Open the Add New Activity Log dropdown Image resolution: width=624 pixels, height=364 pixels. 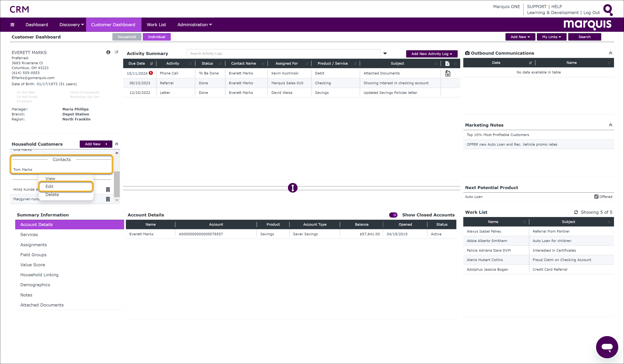pyautogui.click(x=432, y=54)
